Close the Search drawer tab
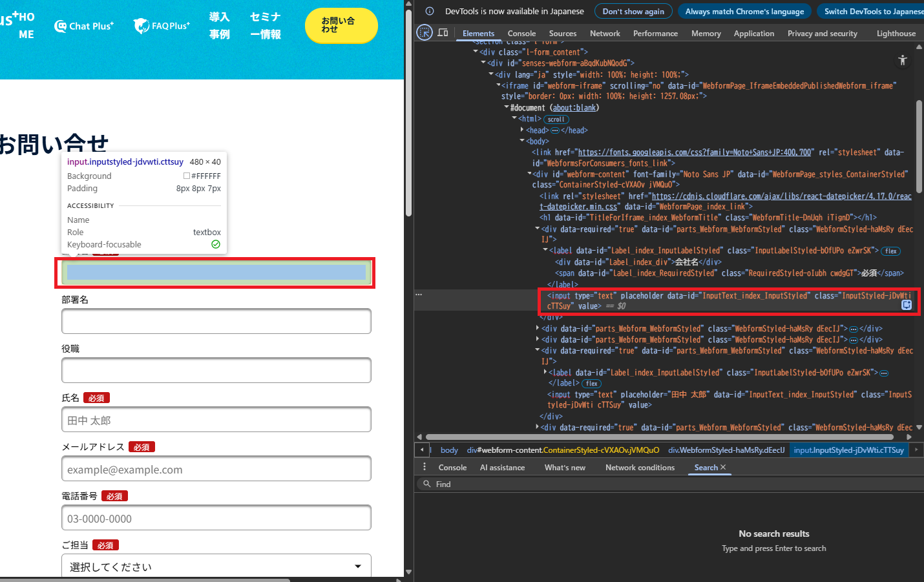Viewport: 924px width, 582px height. [723, 467]
